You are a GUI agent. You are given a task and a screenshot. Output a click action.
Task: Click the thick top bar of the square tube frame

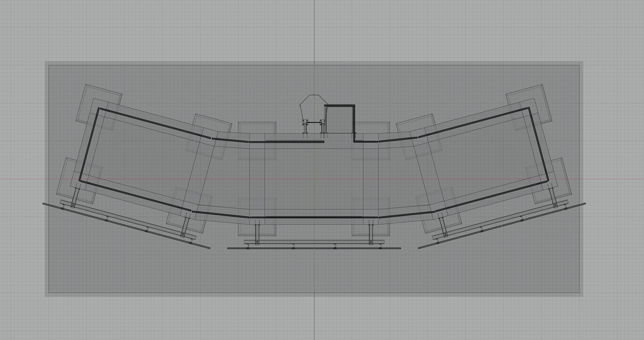tap(339, 106)
